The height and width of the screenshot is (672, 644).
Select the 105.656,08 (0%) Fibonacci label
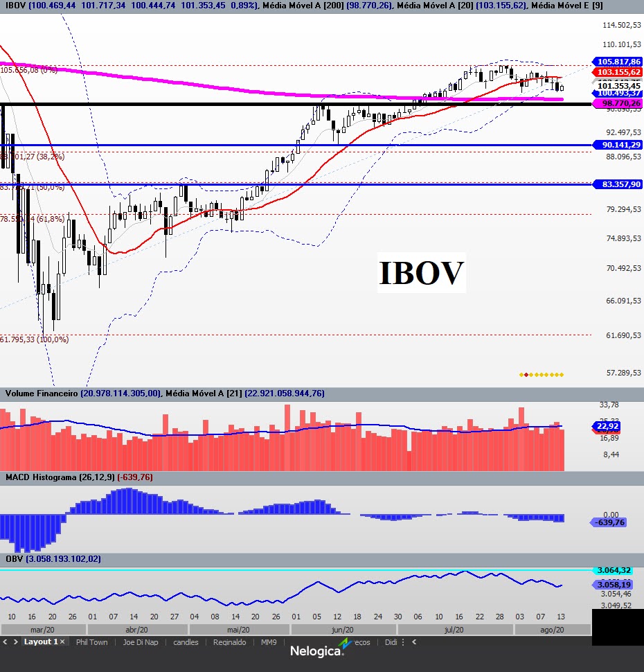pos(28,70)
